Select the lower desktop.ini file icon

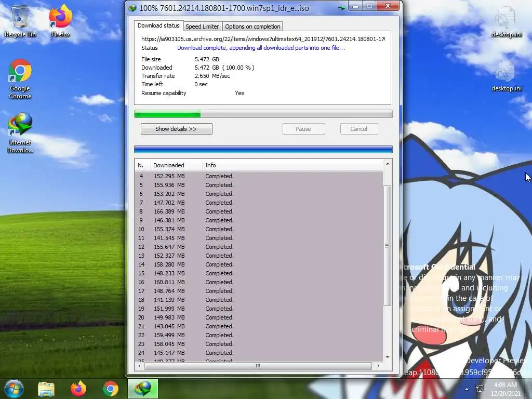[x=506, y=76]
